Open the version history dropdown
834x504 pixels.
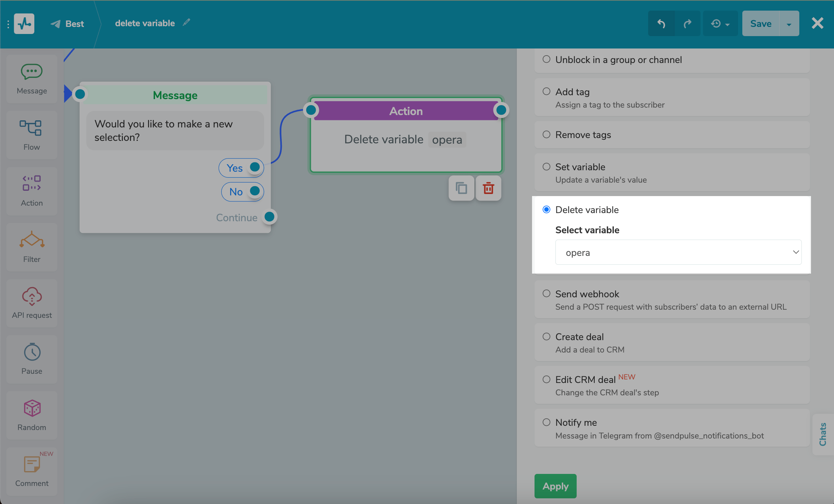tap(720, 24)
